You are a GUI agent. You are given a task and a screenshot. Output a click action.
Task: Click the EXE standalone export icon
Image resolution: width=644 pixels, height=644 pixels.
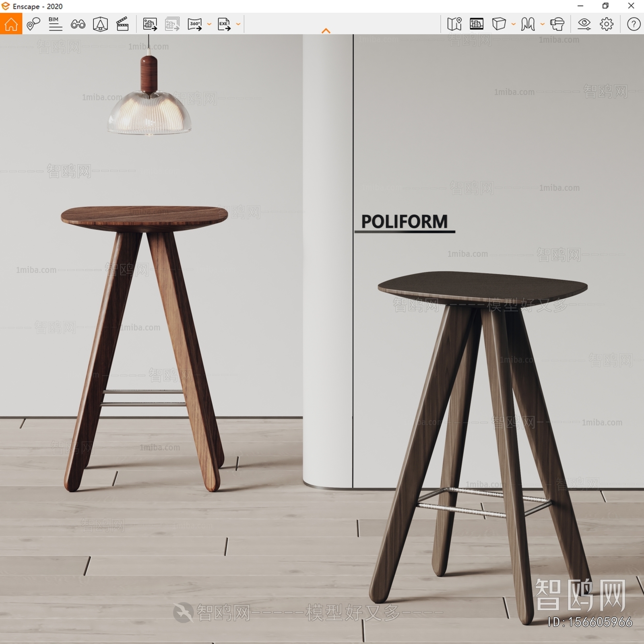point(224,24)
